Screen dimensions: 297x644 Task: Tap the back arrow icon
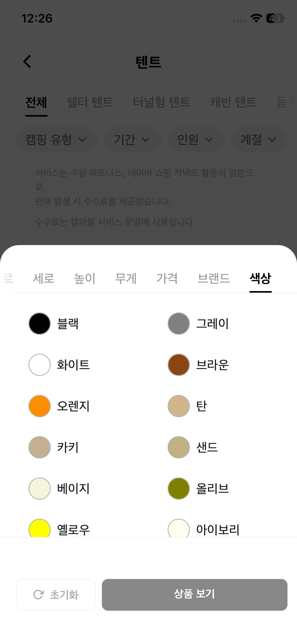click(27, 62)
